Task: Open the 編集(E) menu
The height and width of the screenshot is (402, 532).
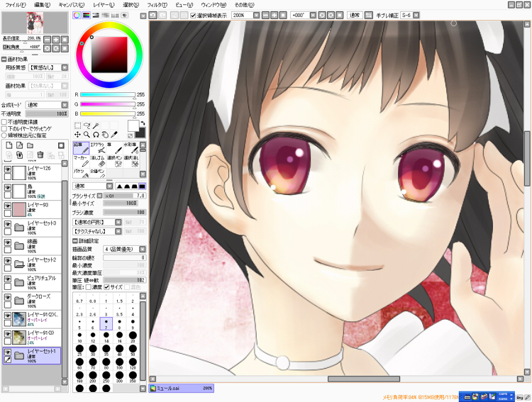Action: pyautogui.click(x=43, y=5)
